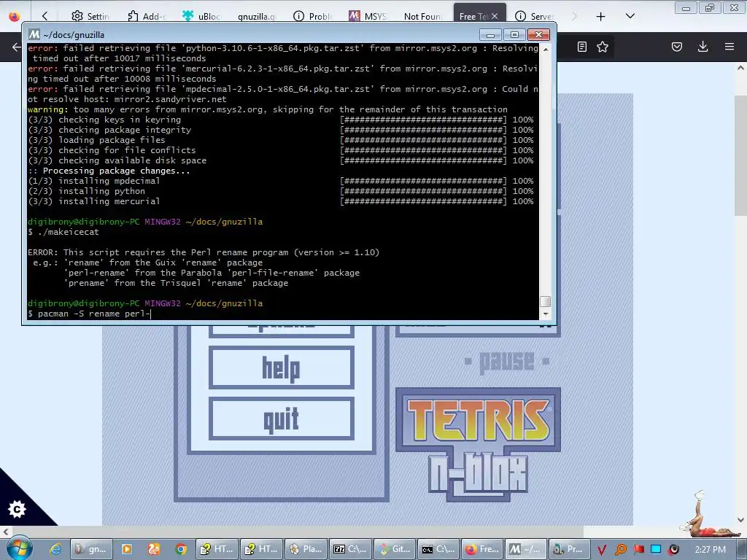Switch to the Git taskbar item
This screenshot has height=560, width=747.
[x=394, y=549]
